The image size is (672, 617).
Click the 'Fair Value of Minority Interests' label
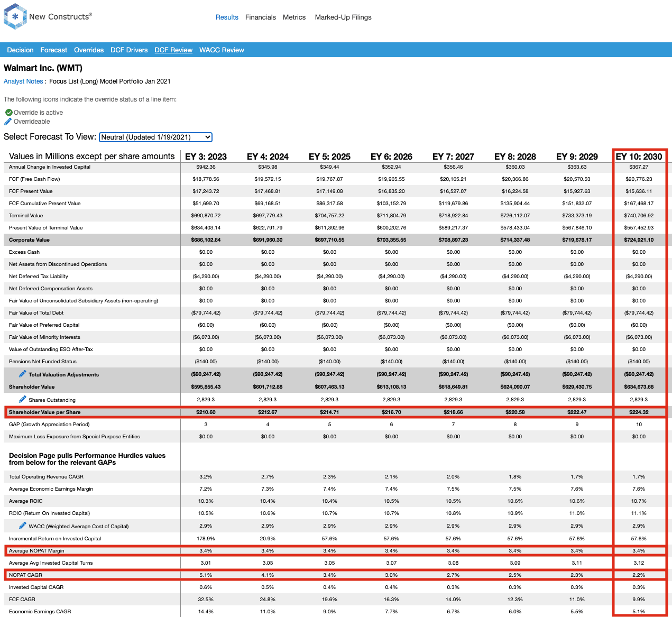[x=44, y=337]
